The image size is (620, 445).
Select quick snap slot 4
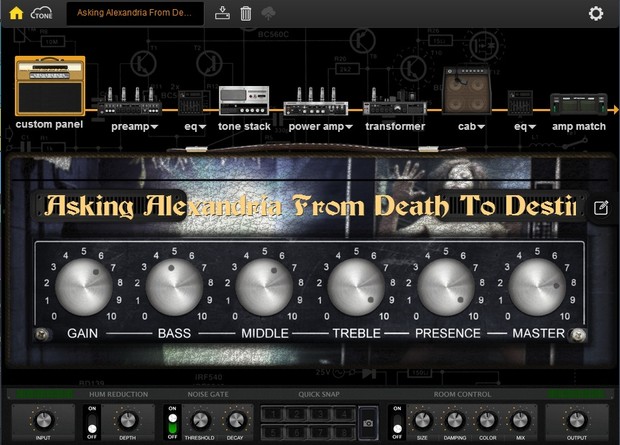point(344,414)
